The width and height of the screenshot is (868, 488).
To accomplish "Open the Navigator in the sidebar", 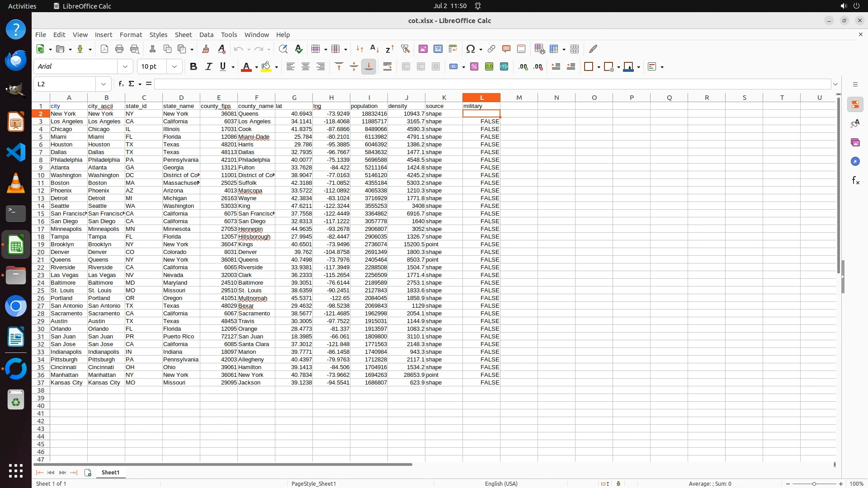I will pos(855,161).
